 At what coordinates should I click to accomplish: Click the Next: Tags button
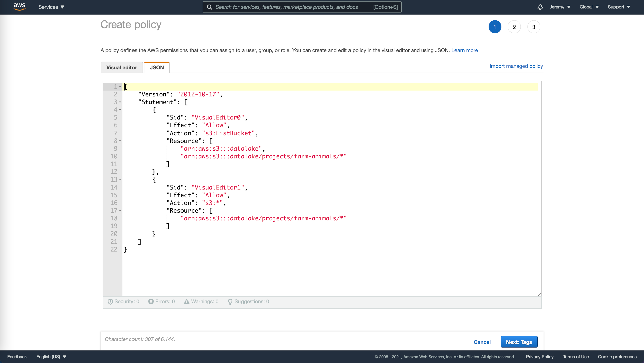[519, 342]
